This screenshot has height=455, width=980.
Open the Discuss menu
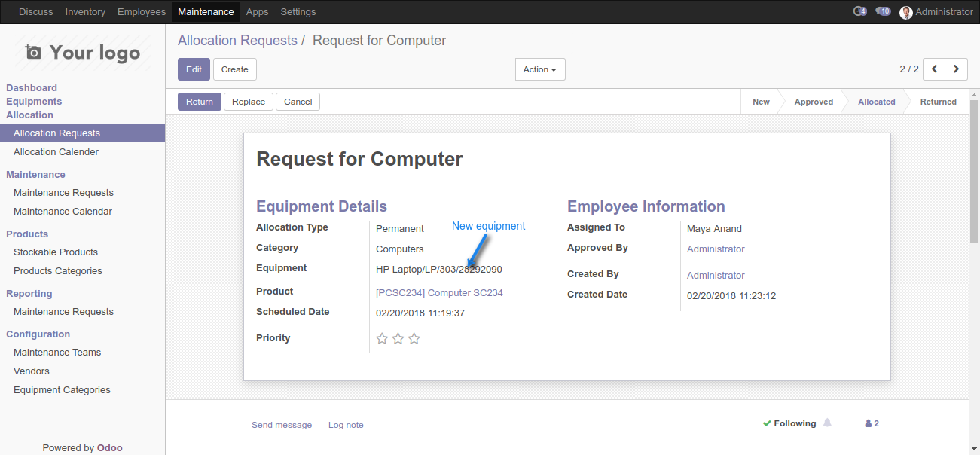(36, 12)
